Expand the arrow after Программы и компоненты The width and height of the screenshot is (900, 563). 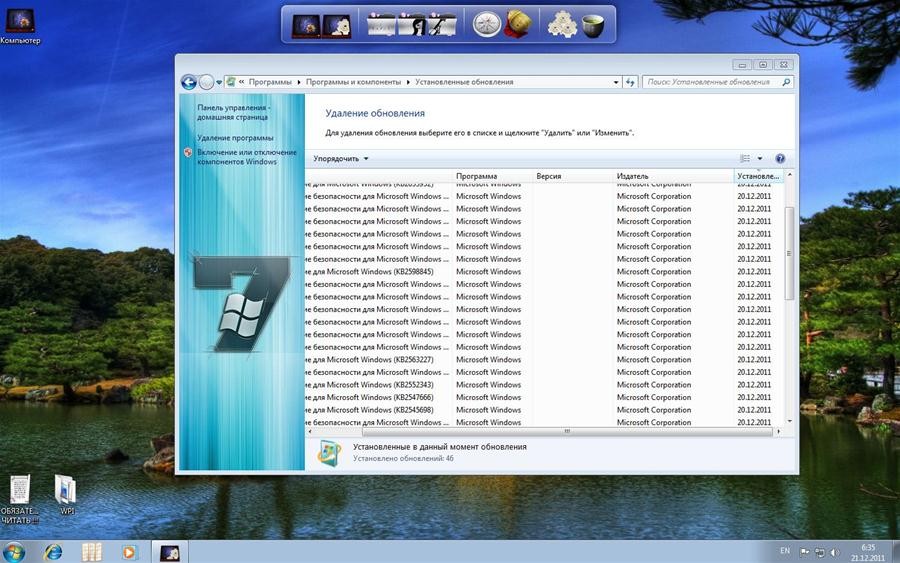coord(408,82)
